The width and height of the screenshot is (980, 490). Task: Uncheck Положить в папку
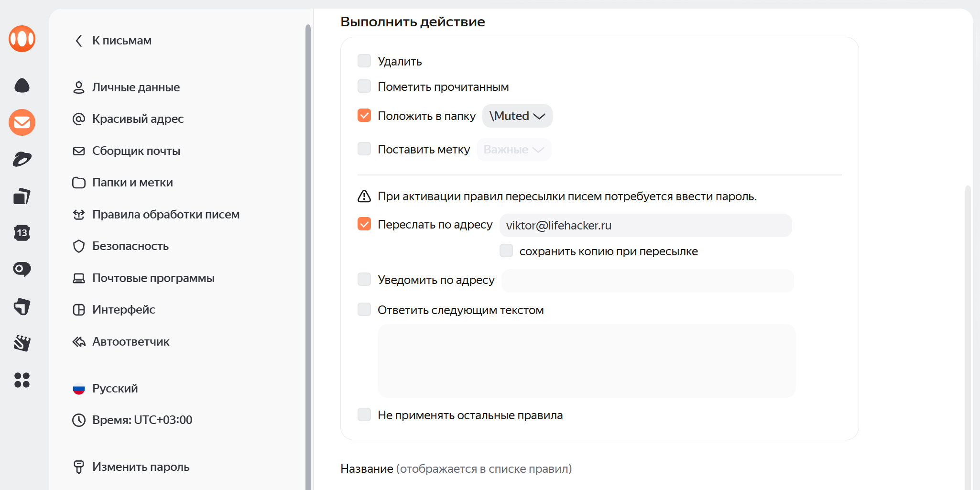tap(364, 115)
